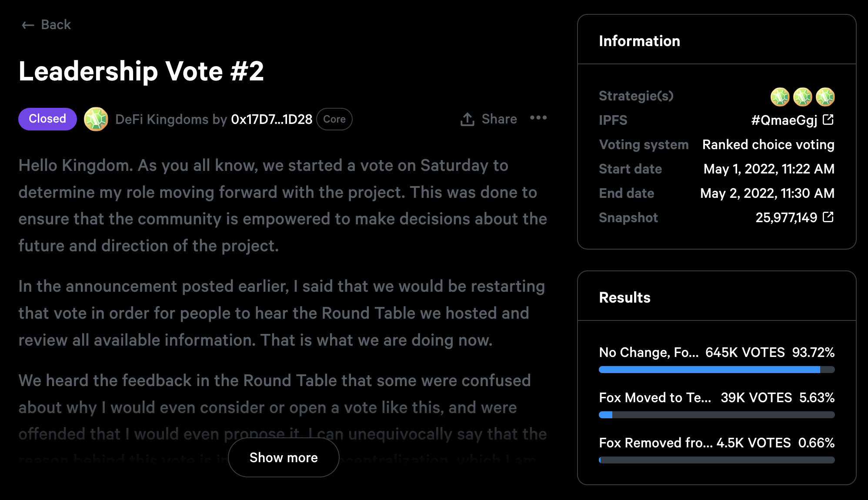Click the No Change result progress bar

tap(716, 370)
